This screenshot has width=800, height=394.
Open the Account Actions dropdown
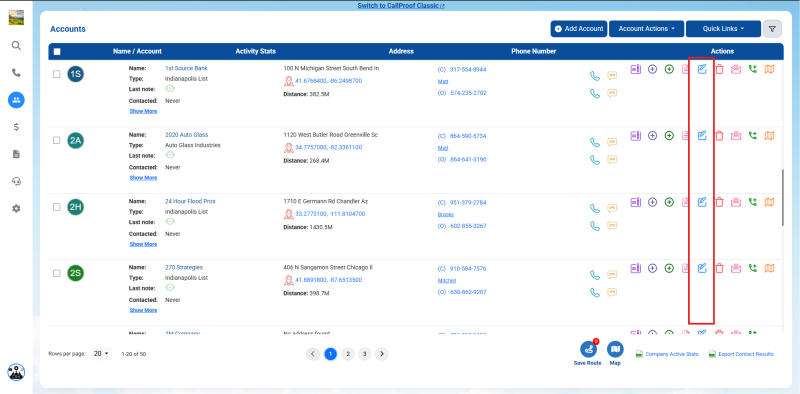coord(646,29)
